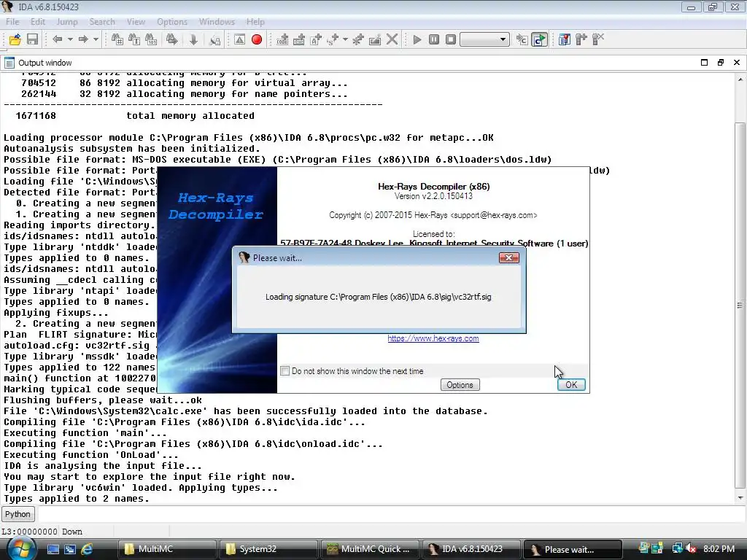Click the Output window vertical scrollbar thumb

740,306
